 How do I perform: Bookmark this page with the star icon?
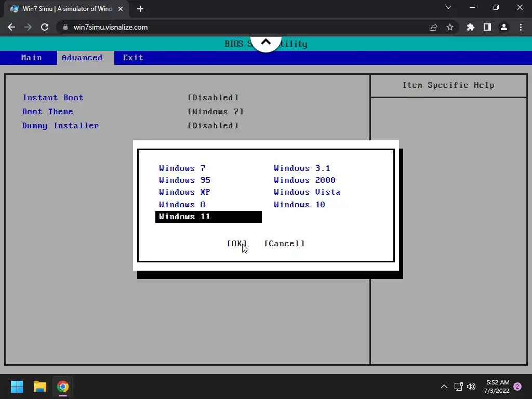tap(450, 27)
